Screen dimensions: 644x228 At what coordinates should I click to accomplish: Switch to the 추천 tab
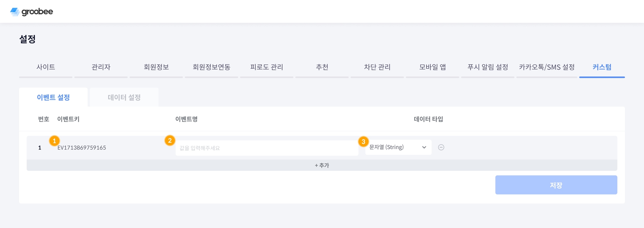322,67
